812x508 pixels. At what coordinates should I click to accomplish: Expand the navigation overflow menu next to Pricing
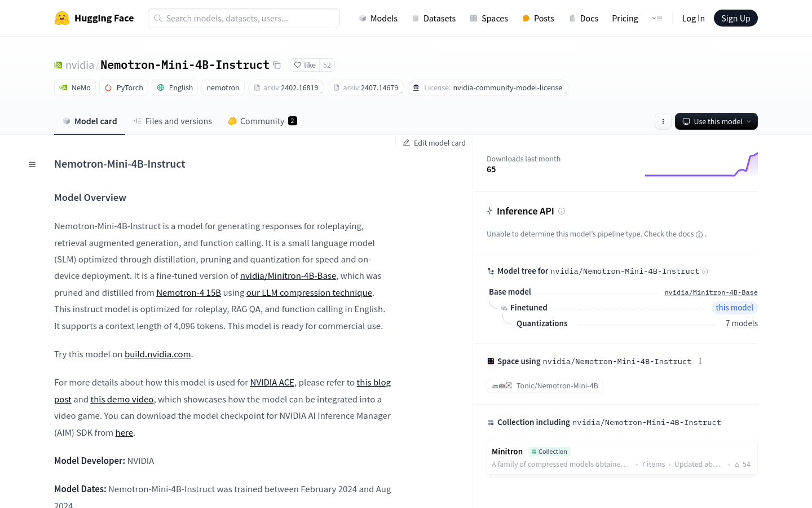click(657, 18)
